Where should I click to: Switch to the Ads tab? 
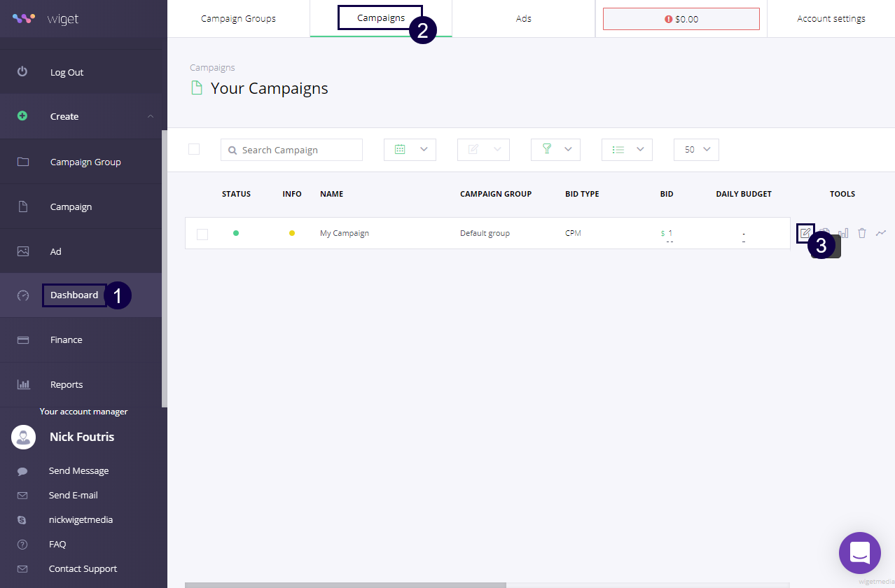[x=523, y=19]
